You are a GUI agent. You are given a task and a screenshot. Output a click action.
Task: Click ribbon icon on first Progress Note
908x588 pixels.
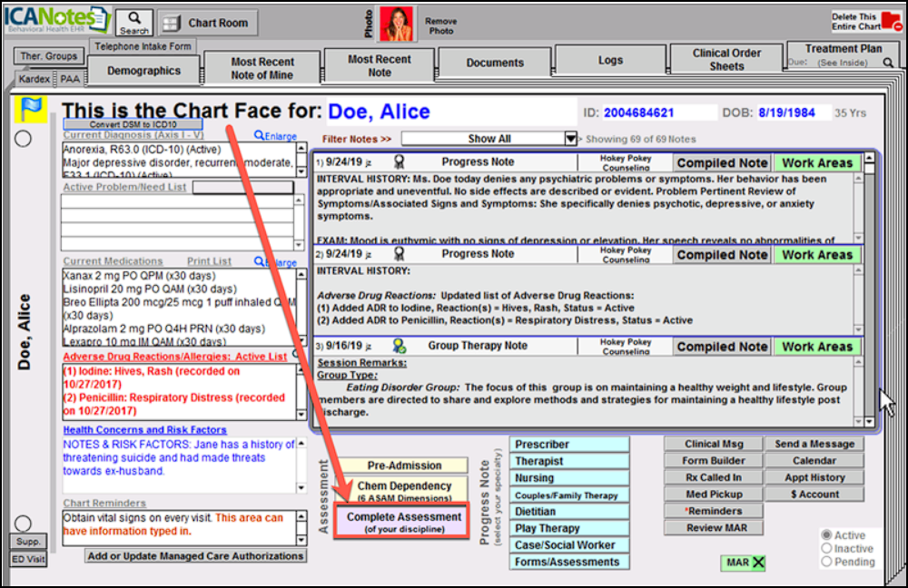[399, 162]
